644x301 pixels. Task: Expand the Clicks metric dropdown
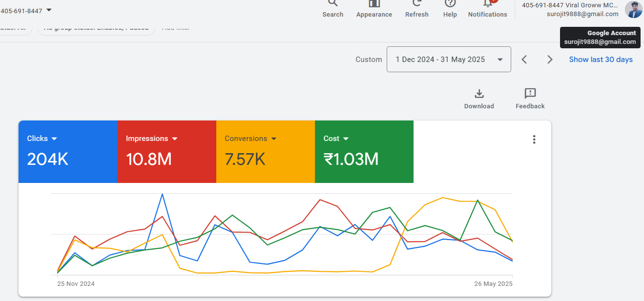[x=54, y=139]
